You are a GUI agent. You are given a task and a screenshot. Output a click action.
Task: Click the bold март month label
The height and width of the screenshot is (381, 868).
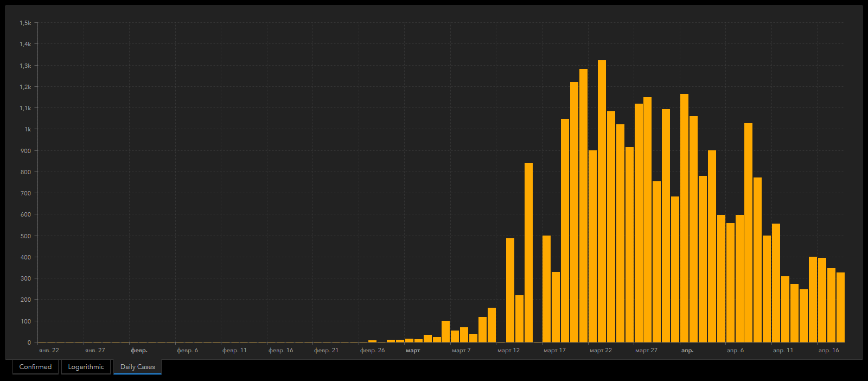click(413, 351)
